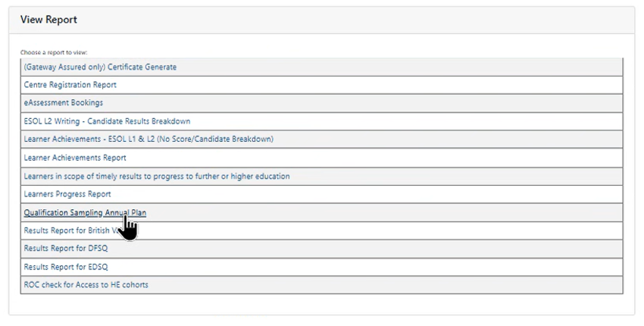Screen dimensions: 644x326
Task: Select Centre Registration Report
Action: point(70,85)
